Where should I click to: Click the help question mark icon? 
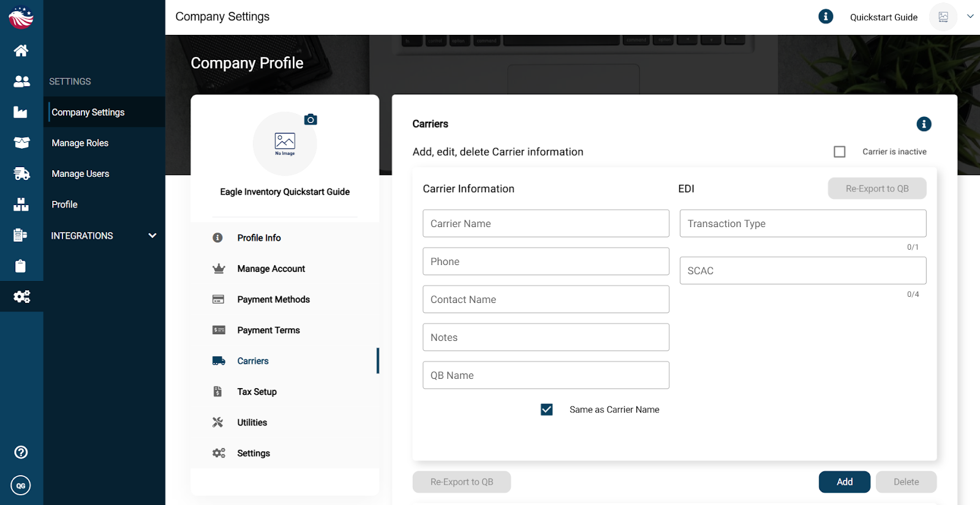point(21,452)
